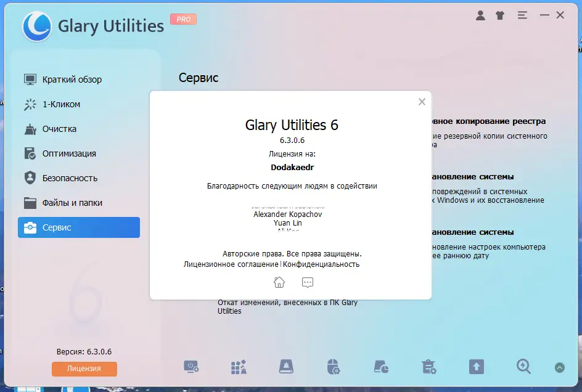Screen dimensions: 582x392
Task: Open the Файлы и папки section
Action: tap(79, 203)
